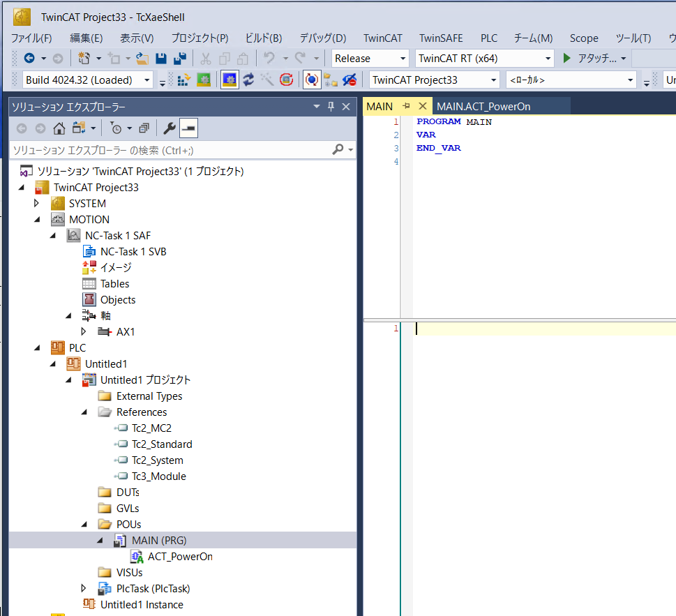Screen dimensions: 676x616
Task: Select the Objects item
Action: (x=118, y=299)
